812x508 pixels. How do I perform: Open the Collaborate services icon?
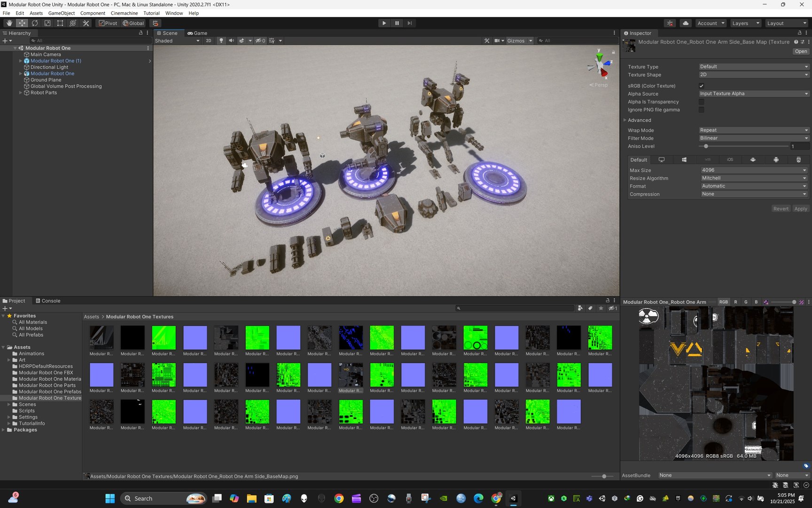(x=670, y=23)
